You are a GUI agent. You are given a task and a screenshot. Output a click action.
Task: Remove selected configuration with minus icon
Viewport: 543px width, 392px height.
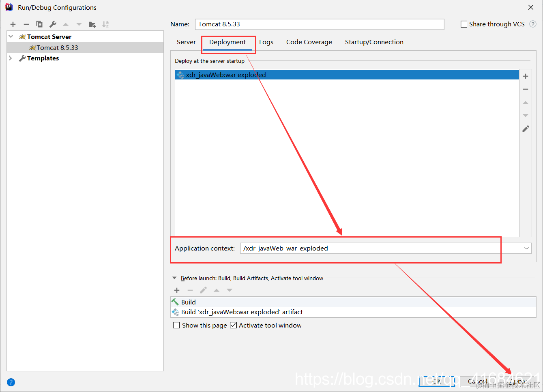tap(26, 24)
